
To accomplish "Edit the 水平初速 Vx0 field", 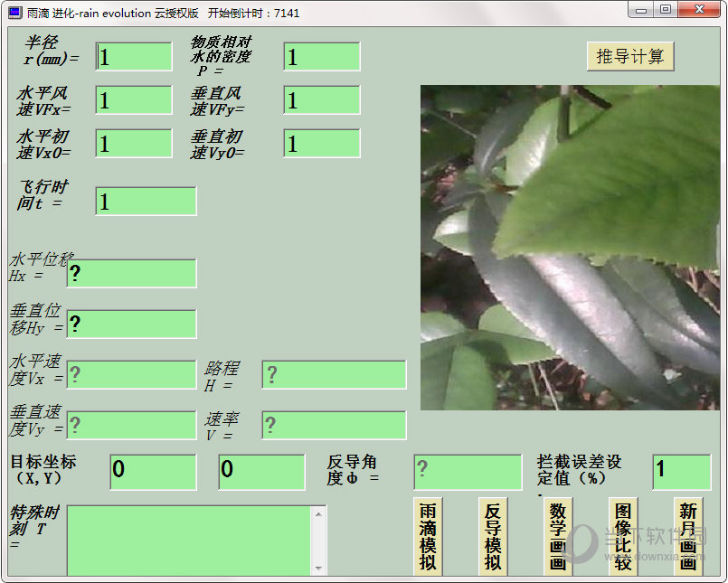I will (x=134, y=144).
